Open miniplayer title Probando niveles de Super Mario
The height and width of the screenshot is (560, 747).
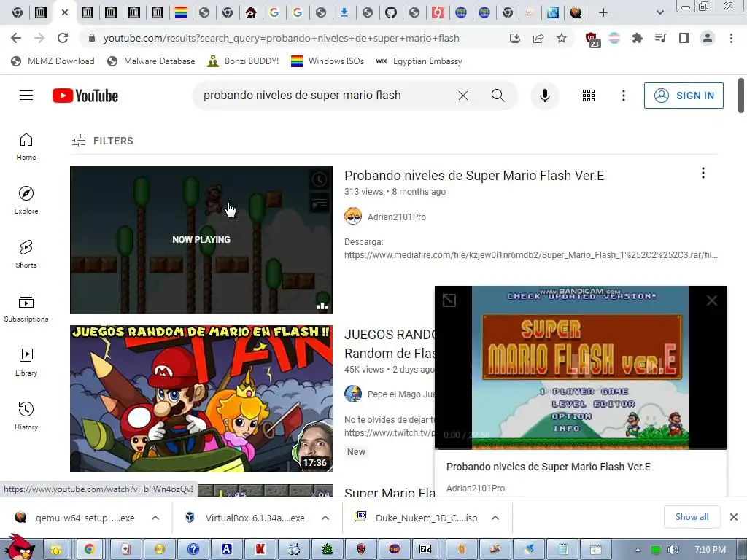(549, 467)
